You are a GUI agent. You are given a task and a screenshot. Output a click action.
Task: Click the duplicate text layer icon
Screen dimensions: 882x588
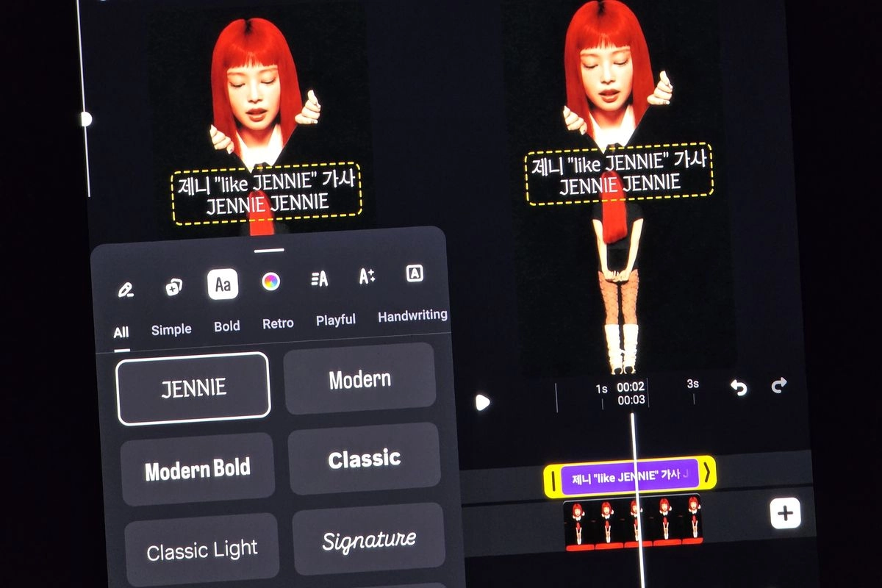[174, 287]
